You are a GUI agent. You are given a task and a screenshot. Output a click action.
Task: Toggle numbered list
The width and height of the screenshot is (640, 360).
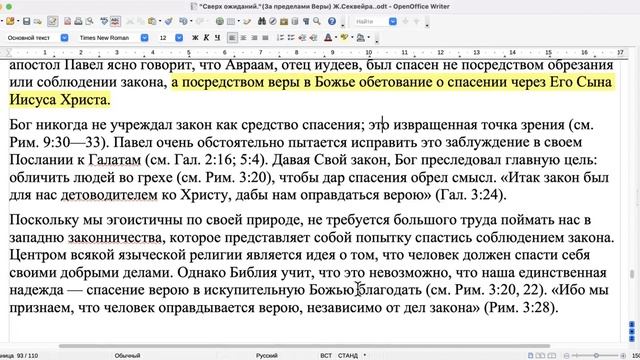(x=280, y=38)
